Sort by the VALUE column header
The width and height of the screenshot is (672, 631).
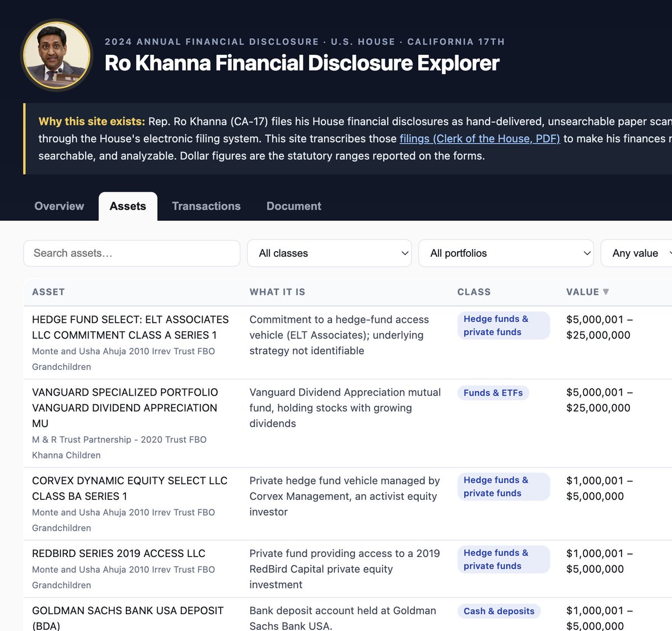pos(587,292)
